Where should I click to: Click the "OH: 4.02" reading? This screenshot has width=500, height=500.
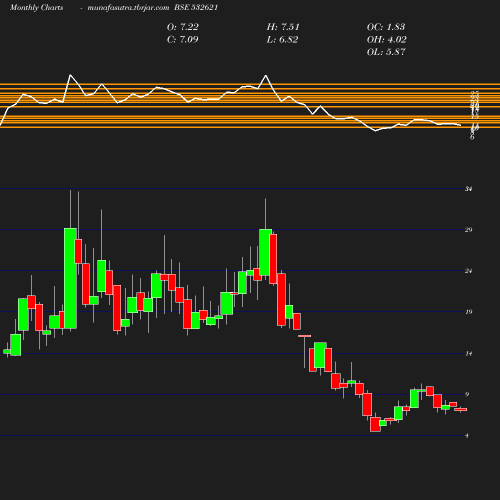click(387, 40)
